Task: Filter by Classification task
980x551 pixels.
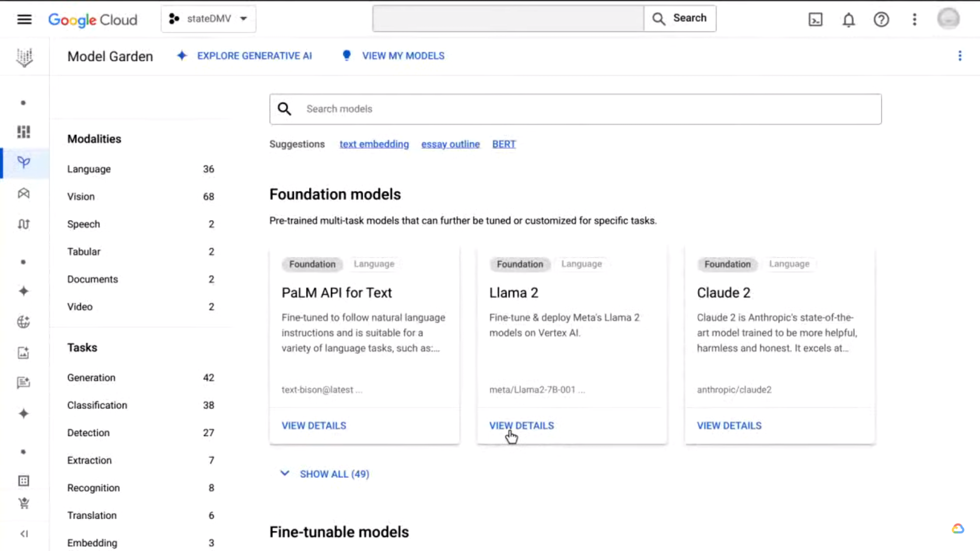Action: (141, 405)
